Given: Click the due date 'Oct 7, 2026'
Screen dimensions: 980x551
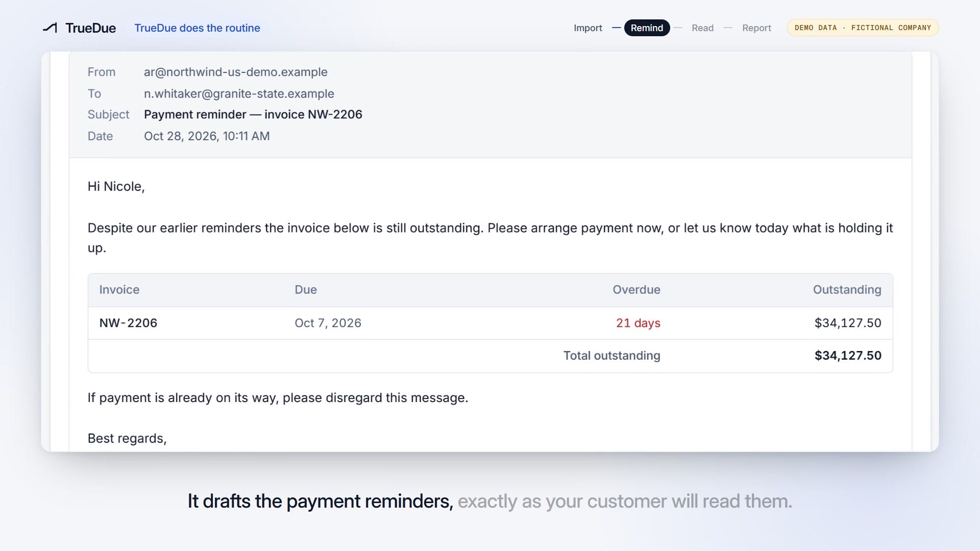Looking at the screenshot, I should [328, 323].
